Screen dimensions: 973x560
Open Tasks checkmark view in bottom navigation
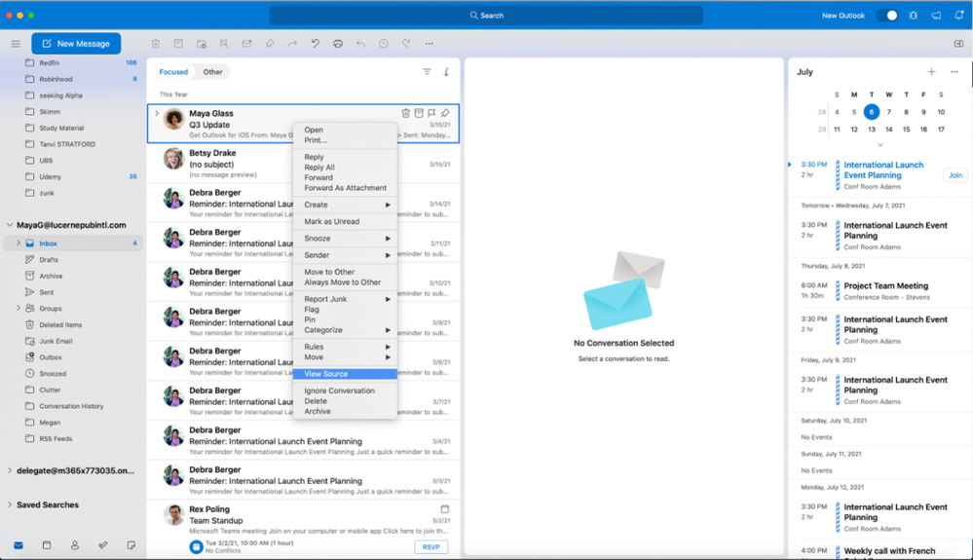tap(103, 545)
